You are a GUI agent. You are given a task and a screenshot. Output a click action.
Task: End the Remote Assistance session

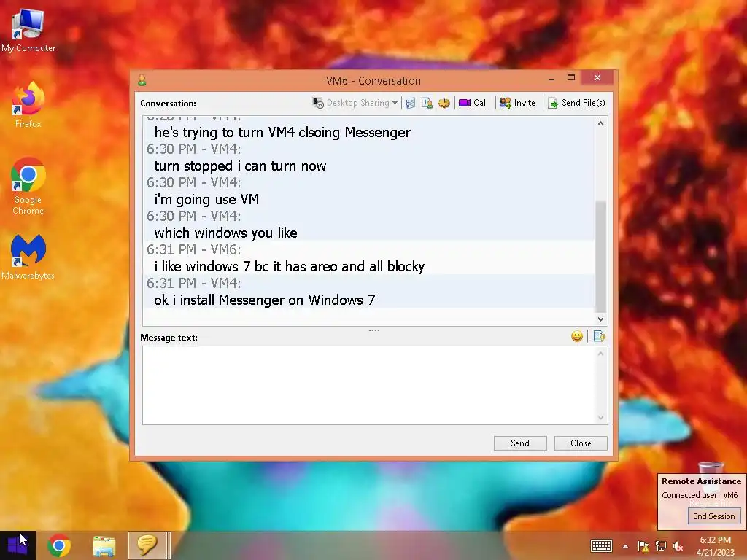pos(713,516)
